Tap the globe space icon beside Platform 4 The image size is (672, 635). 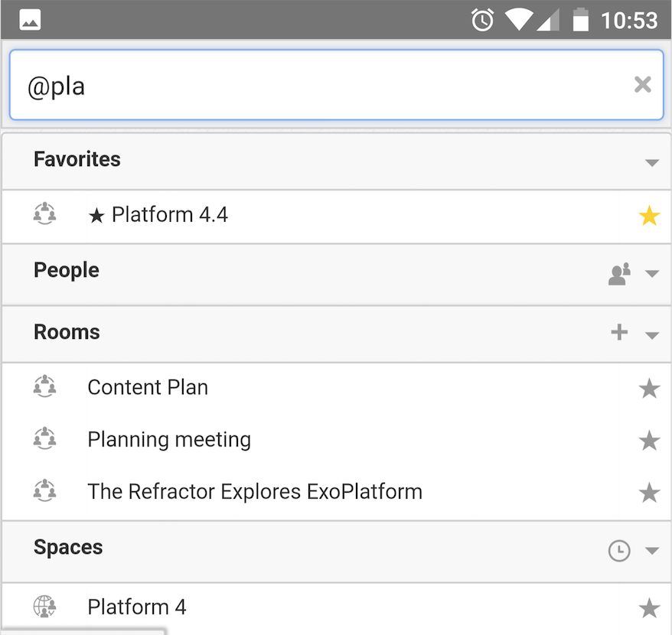pos(44,606)
